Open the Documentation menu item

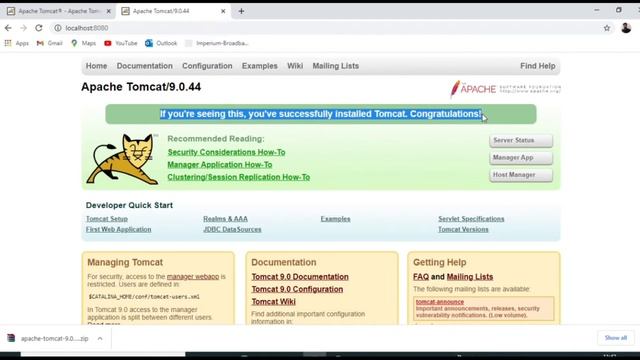coord(144,66)
